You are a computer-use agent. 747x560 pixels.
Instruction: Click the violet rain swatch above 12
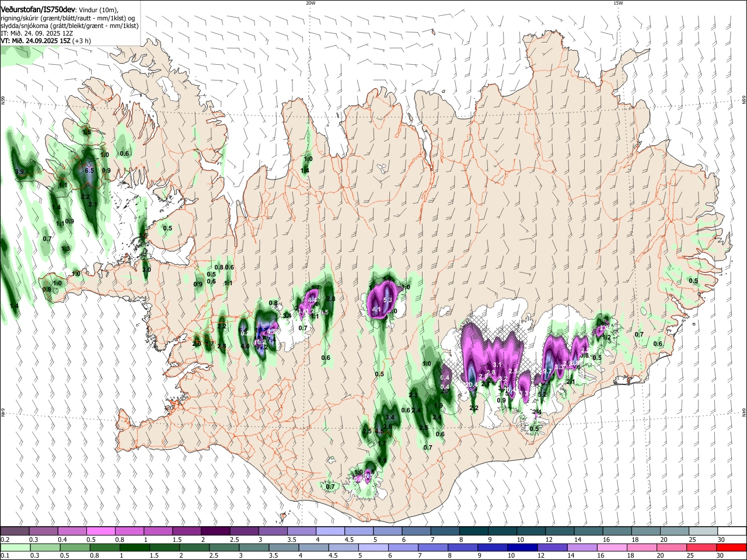coord(551,547)
